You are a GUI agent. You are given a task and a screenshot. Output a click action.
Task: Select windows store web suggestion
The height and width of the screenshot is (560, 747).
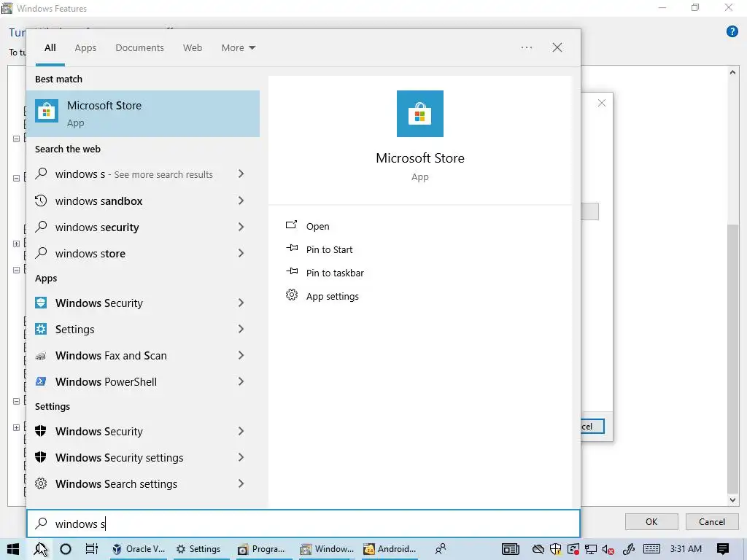coord(143,253)
